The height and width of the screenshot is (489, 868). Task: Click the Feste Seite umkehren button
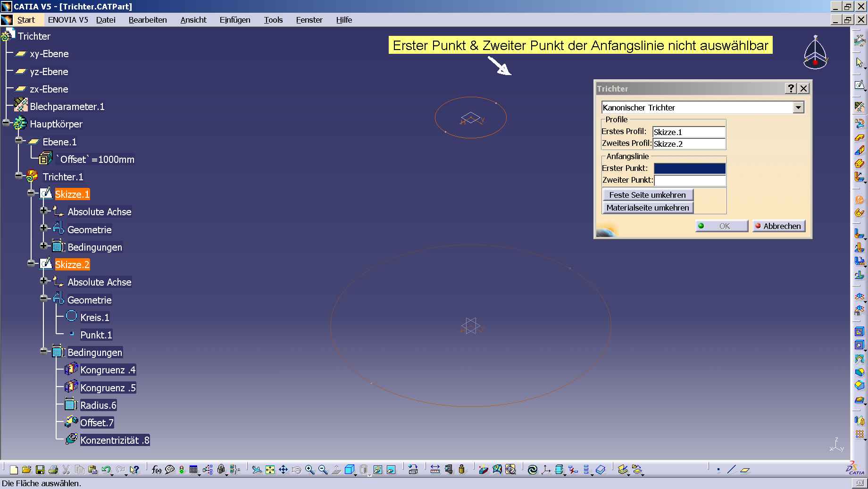coord(648,195)
